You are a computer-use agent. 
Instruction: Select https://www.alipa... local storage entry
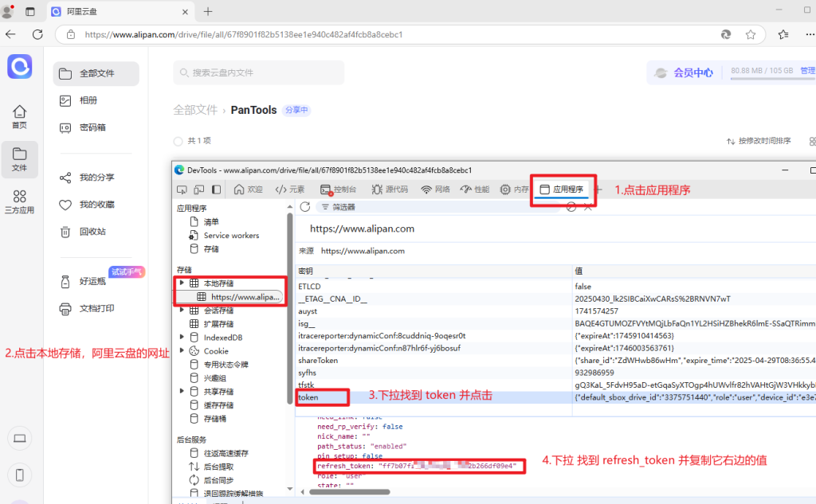[x=239, y=297]
